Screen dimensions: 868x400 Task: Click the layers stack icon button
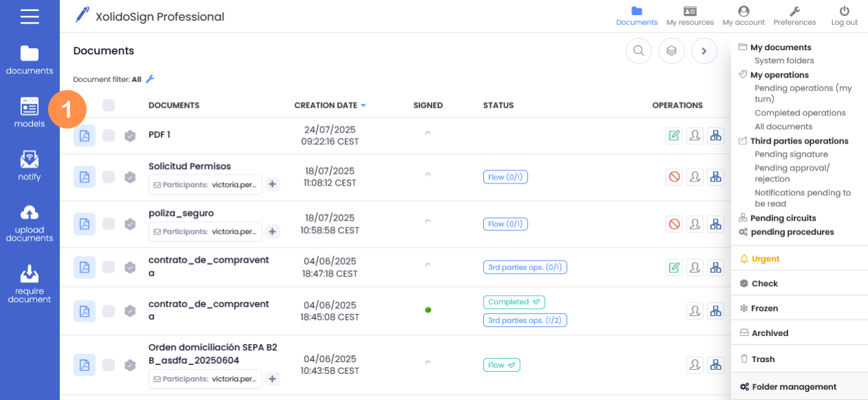(671, 51)
